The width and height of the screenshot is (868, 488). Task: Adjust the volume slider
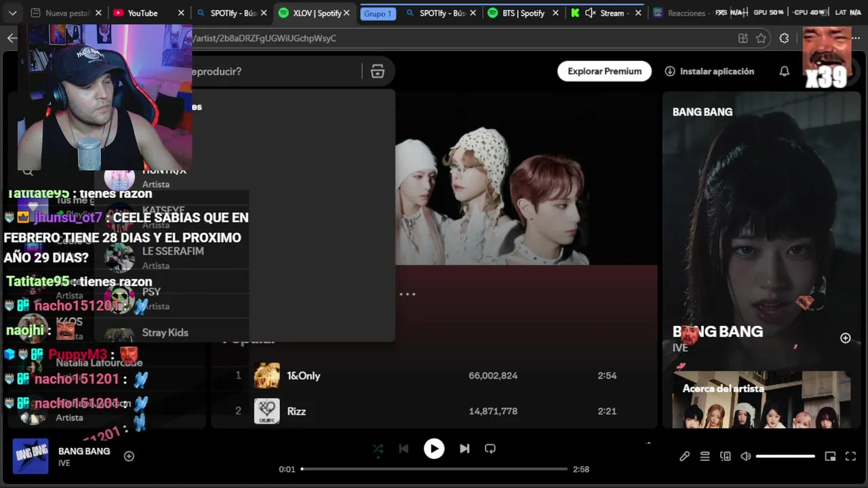coord(785,456)
